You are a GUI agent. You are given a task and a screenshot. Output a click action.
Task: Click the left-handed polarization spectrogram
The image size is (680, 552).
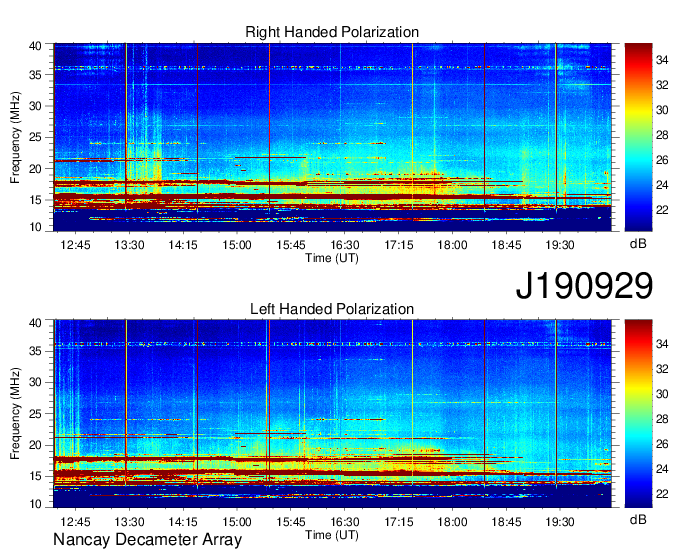332,414
